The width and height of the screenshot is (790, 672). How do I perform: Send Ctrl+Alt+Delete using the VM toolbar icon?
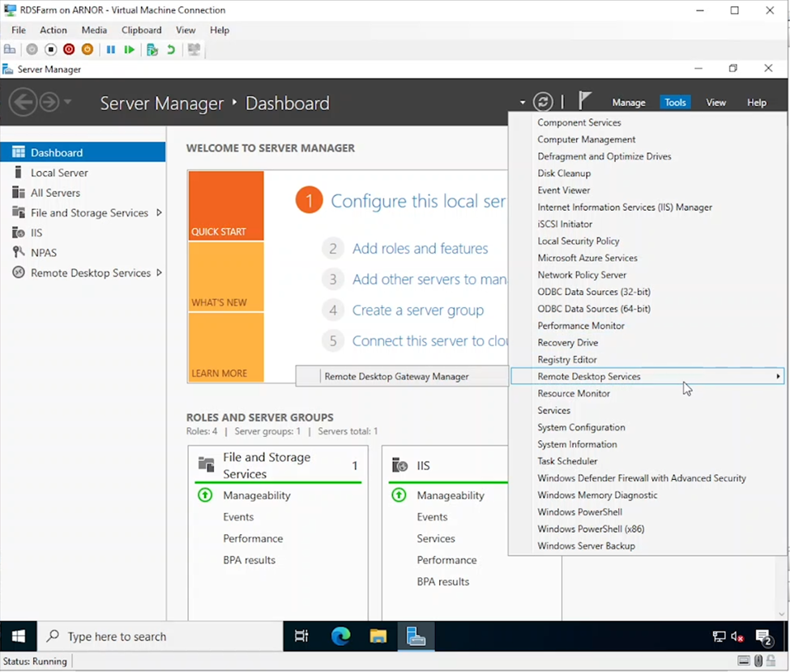tap(9, 49)
